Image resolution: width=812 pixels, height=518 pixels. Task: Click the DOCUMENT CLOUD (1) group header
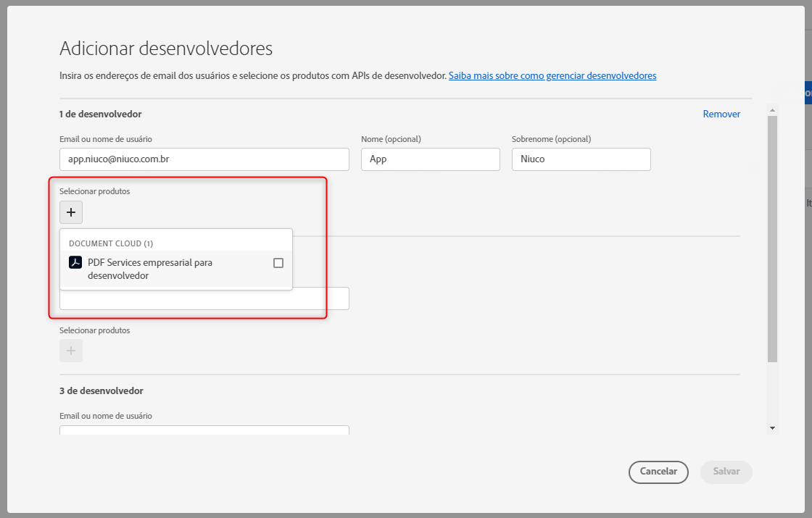(x=111, y=243)
